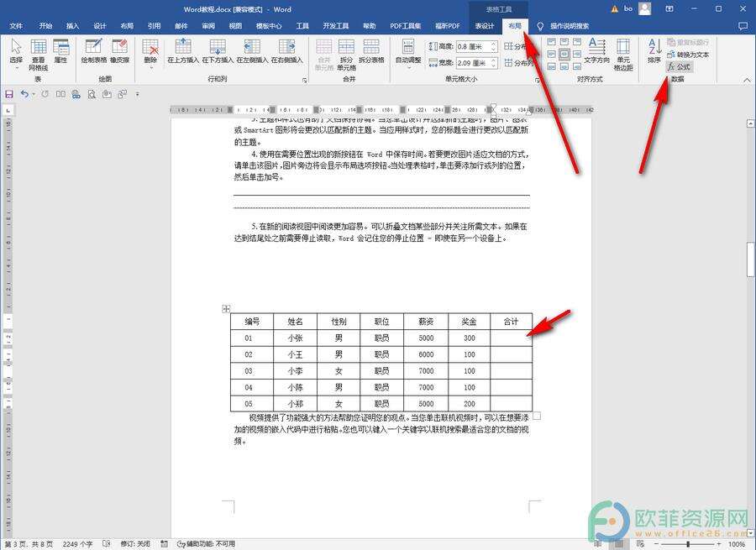Click 排序 to sort table data
This screenshot has height=550, width=756.
654,57
